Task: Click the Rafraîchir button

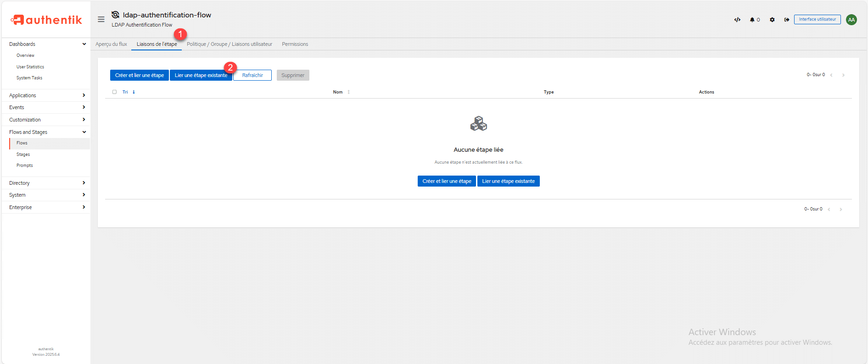Action: 252,75
